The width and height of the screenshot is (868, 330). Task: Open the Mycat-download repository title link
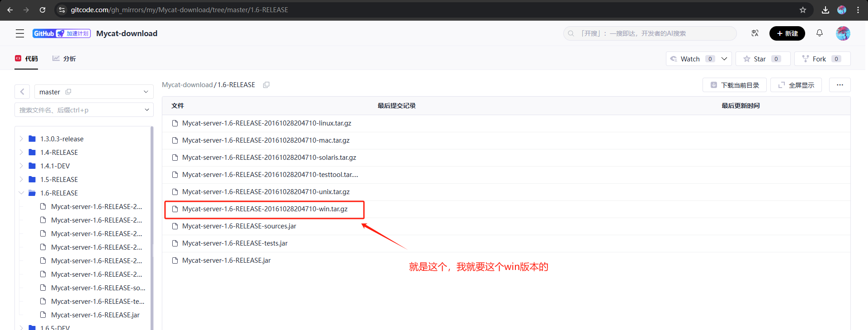[127, 33]
